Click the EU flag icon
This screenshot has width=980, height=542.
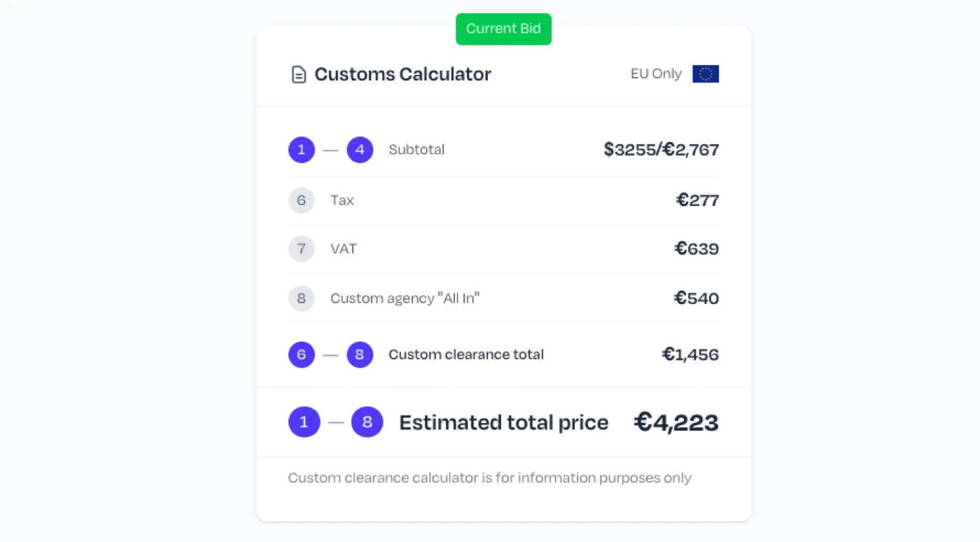click(706, 74)
